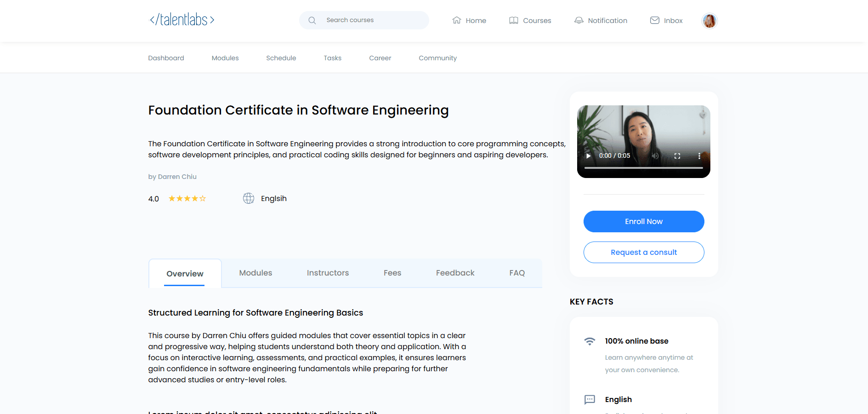Click the Inbox envelope icon
The height and width of the screenshot is (414, 868).
pyautogui.click(x=655, y=20)
